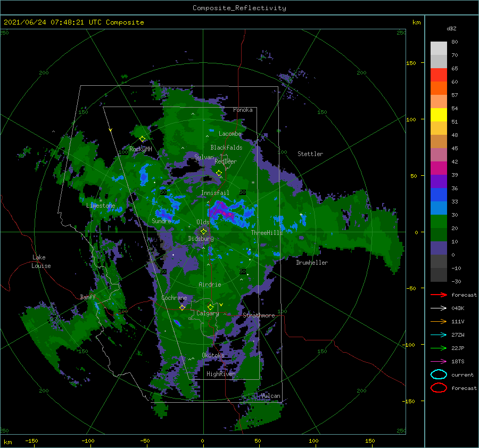479x448 pixels.
Task: Click the white 04DK arrow legend icon
Action: [439, 308]
